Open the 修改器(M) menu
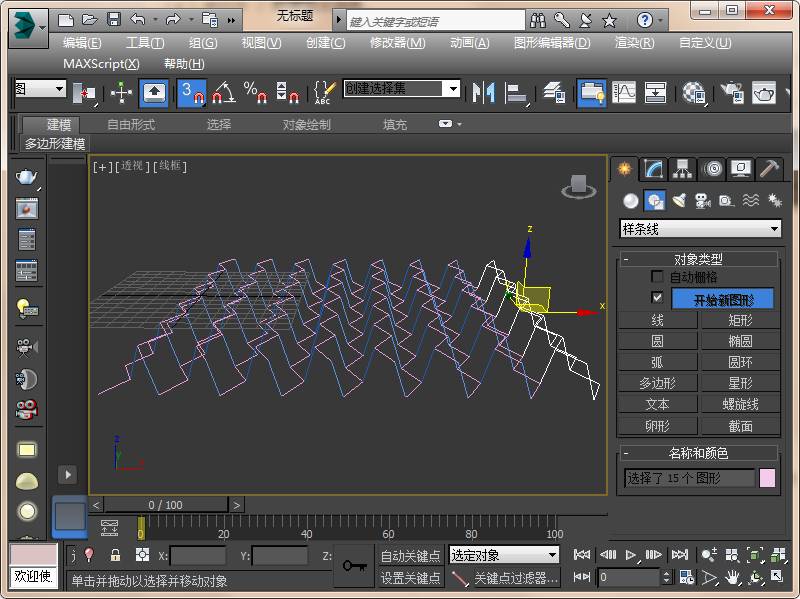 pos(397,43)
